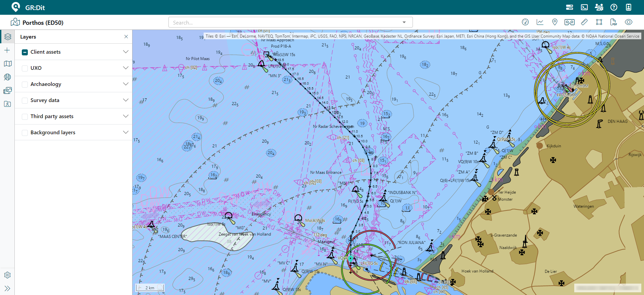Open the line chart profile tool
This screenshot has height=295, width=644.
pyautogui.click(x=540, y=22)
